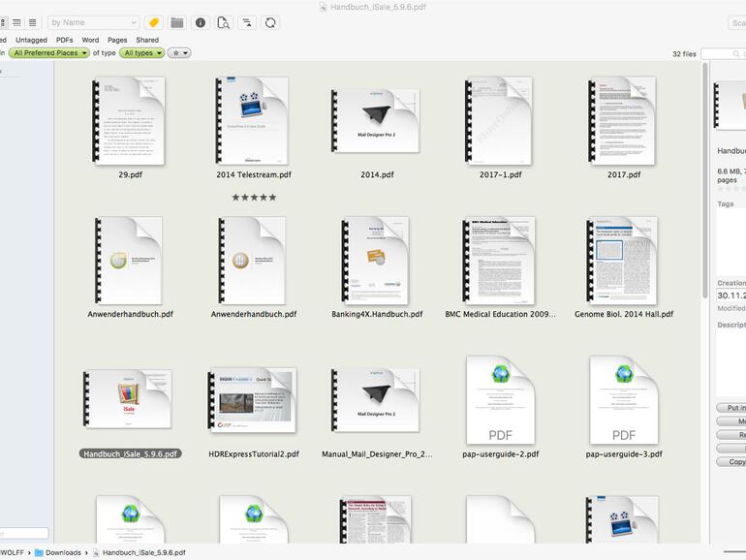Click the yellow tag icon in toolbar

pos(153,22)
